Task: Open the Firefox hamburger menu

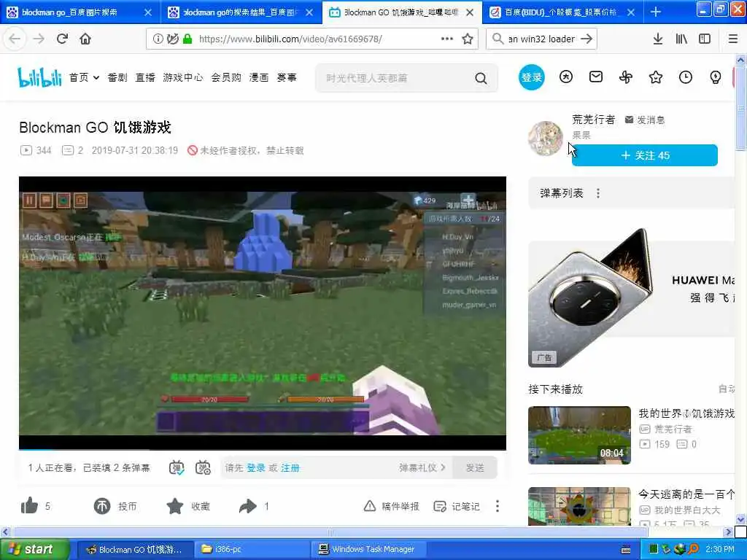Action: click(733, 39)
